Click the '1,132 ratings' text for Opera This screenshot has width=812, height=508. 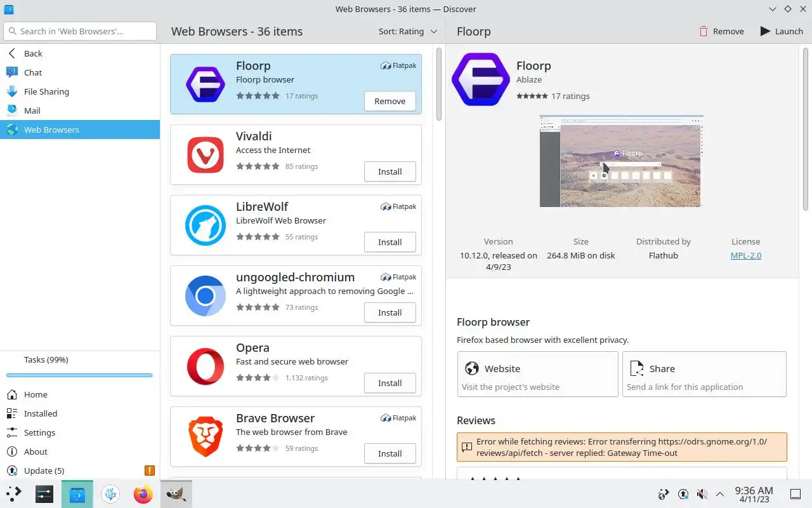306,378
